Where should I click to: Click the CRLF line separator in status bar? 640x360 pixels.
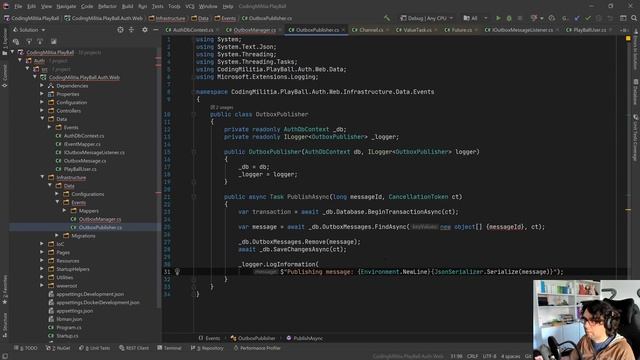pyautogui.click(x=473, y=356)
